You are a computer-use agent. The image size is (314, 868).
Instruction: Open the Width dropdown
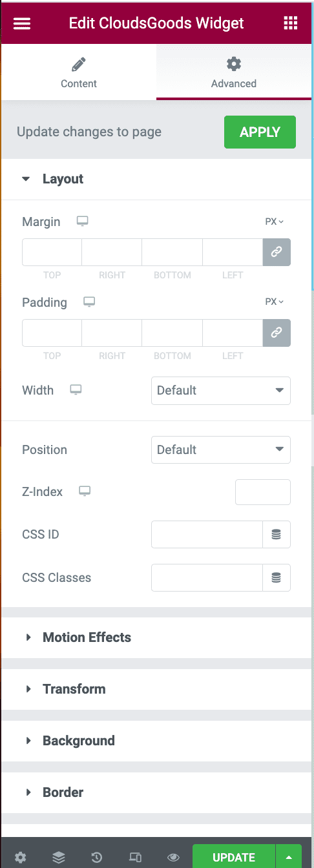pos(221,391)
